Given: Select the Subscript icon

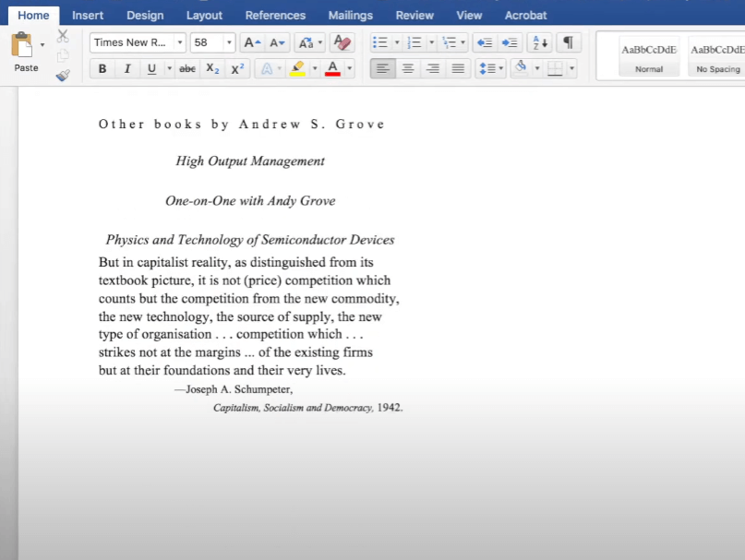Looking at the screenshot, I should 212,67.
